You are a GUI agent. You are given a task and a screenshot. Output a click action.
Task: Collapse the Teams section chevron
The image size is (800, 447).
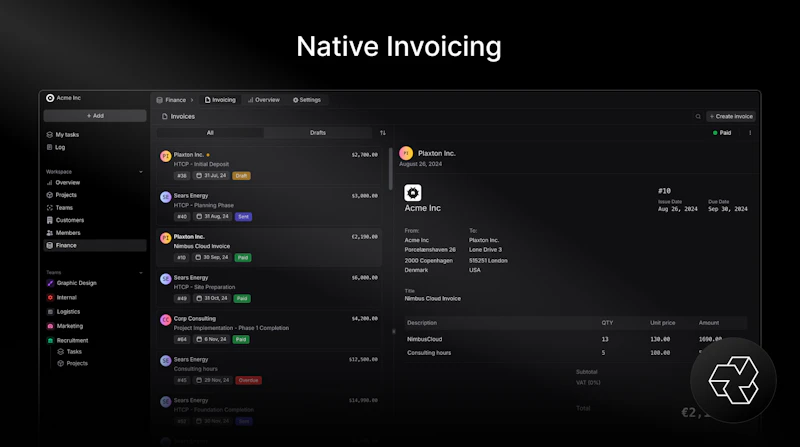(141, 272)
